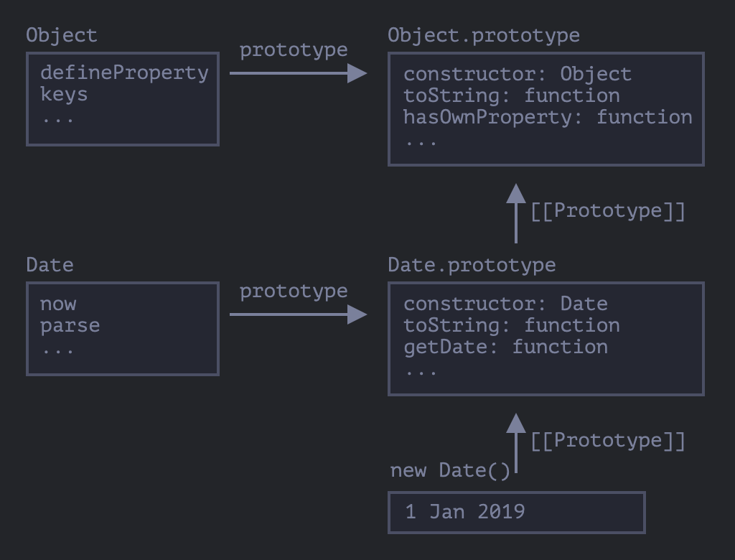Click the upward arrow above Date.prototype box
Viewport: 735px width, 560px height.
(515, 213)
